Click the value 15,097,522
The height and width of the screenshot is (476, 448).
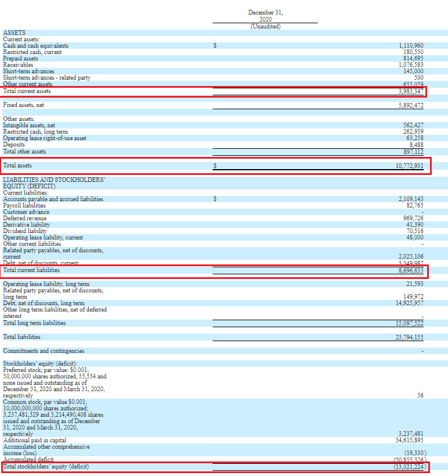pos(410,323)
